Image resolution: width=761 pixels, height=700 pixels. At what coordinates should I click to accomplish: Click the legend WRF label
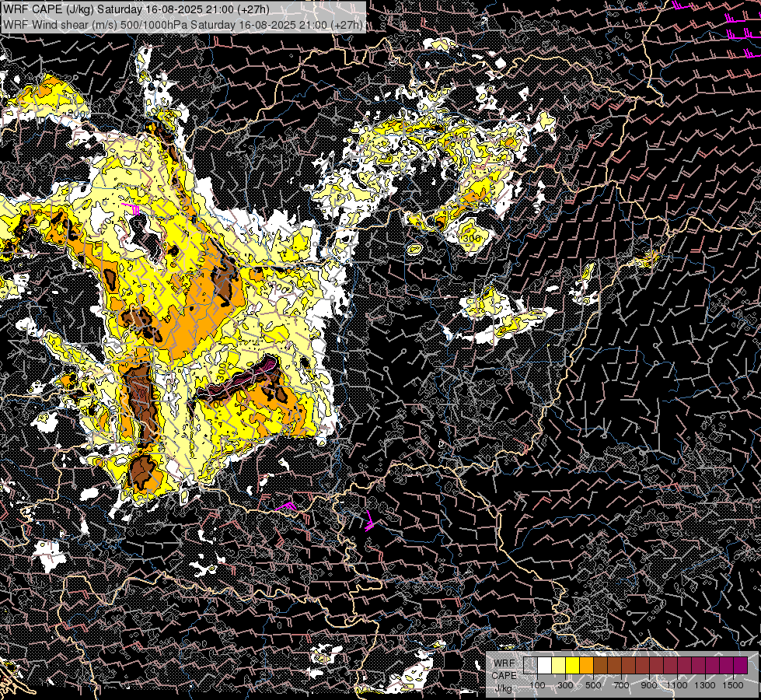click(x=504, y=663)
